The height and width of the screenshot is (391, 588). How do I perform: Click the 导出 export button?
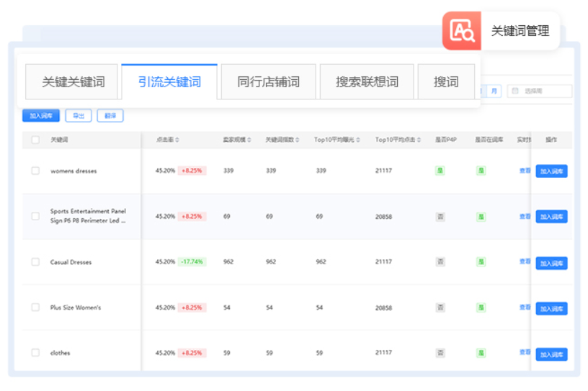(x=79, y=115)
